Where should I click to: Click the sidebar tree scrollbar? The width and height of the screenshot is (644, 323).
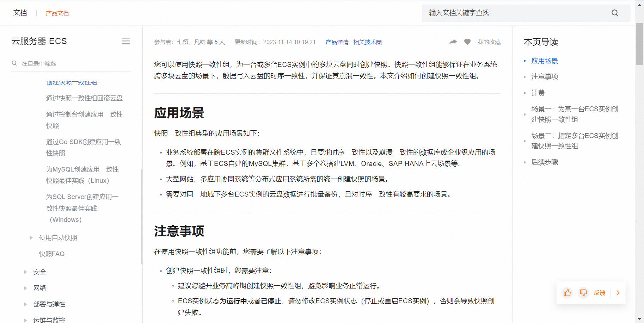click(142, 217)
